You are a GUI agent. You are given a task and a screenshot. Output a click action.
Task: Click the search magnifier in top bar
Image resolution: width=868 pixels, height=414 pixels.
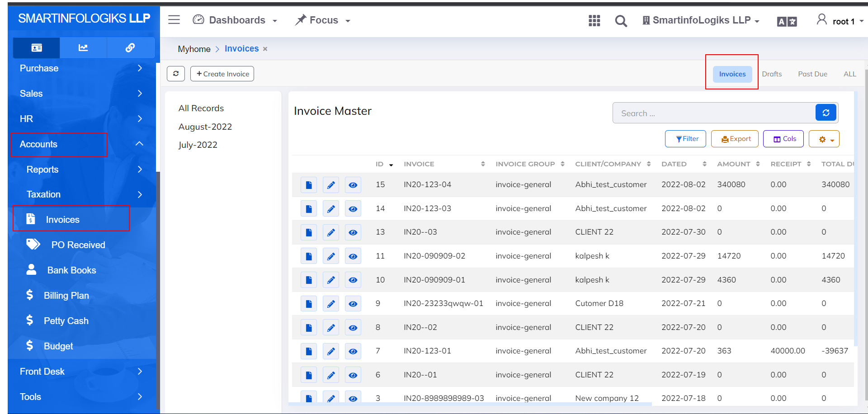[x=621, y=21]
